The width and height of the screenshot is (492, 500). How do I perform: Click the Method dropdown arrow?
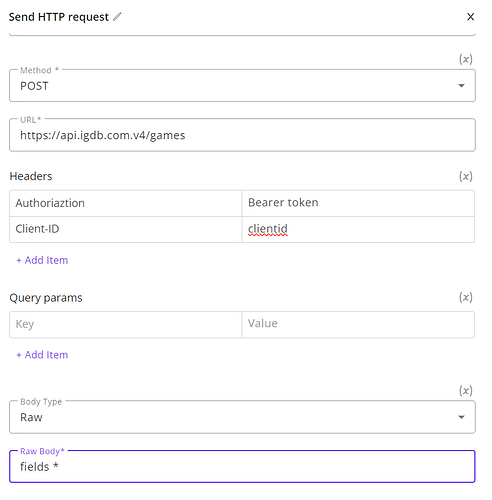(x=461, y=86)
